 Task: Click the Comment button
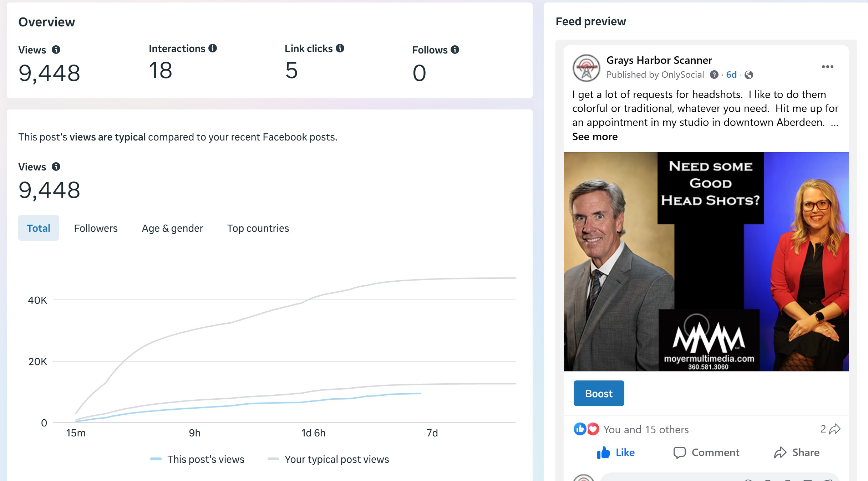(706, 452)
